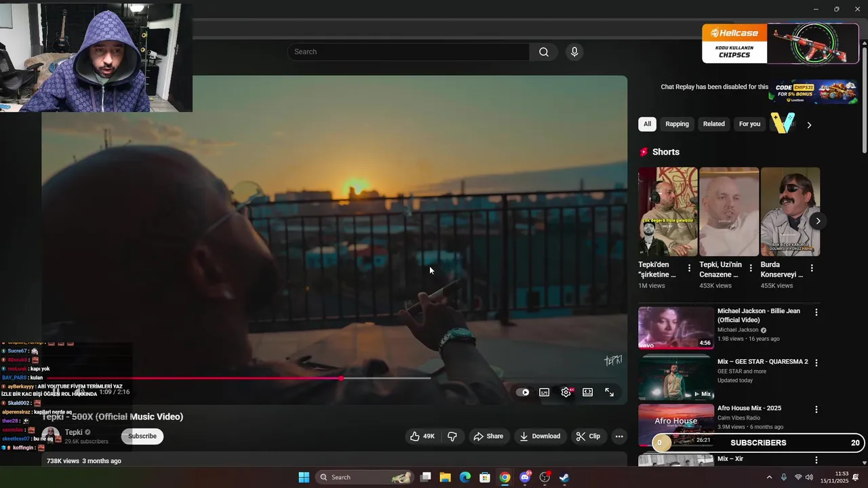Open Discord from taskbar
This screenshot has width=868, height=488.
[x=524, y=477]
